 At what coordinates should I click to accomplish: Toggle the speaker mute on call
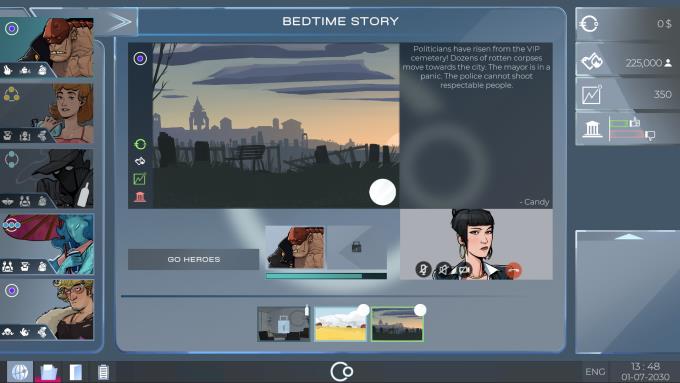[x=443, y=269]
